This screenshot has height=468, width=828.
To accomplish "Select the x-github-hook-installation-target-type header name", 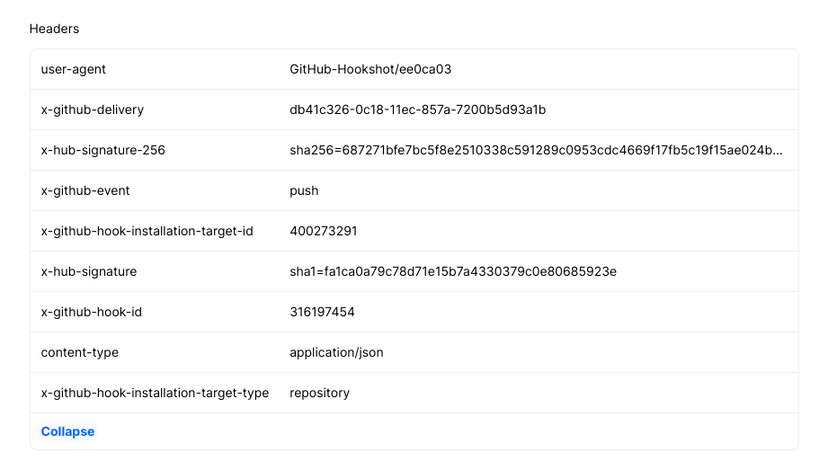I will [155, 393].
